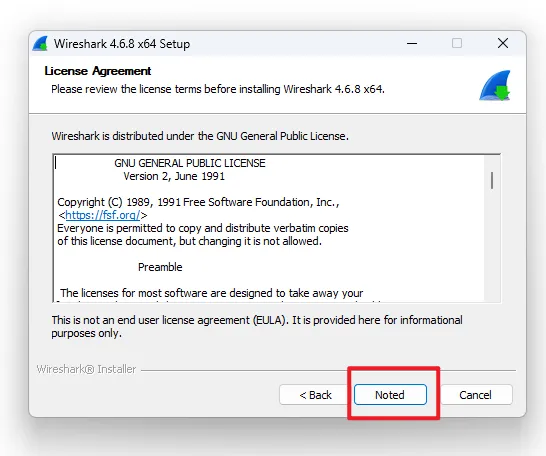Click the 'License Agreement' header title
Screen dimensions: 546x456
point(98,71)
